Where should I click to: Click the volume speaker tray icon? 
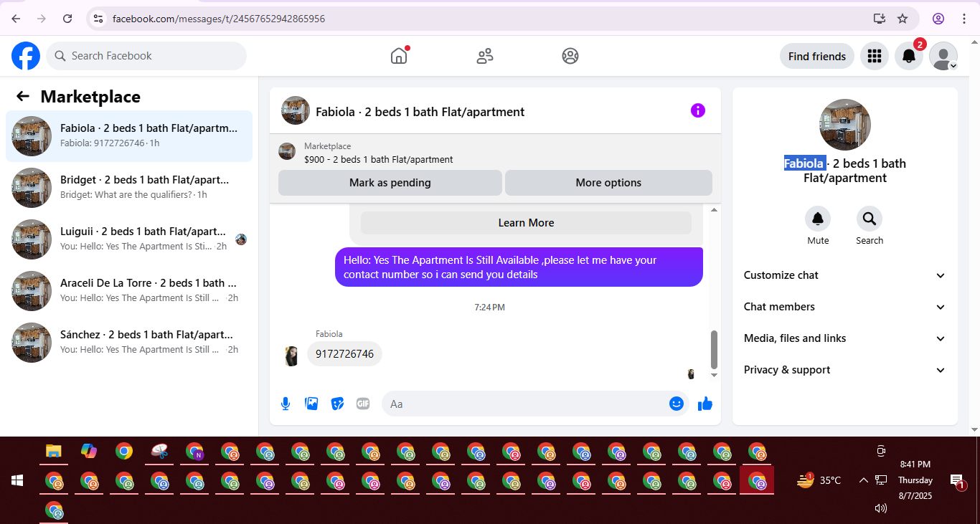point(881,508)
